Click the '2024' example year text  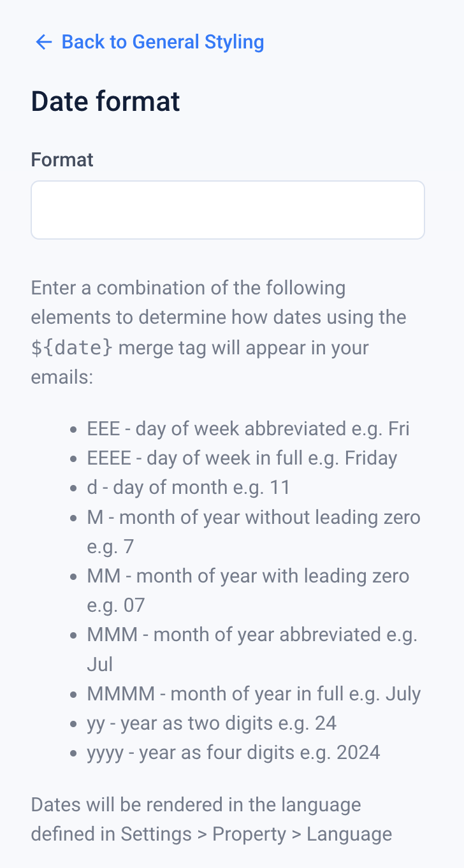coord(357,752)
